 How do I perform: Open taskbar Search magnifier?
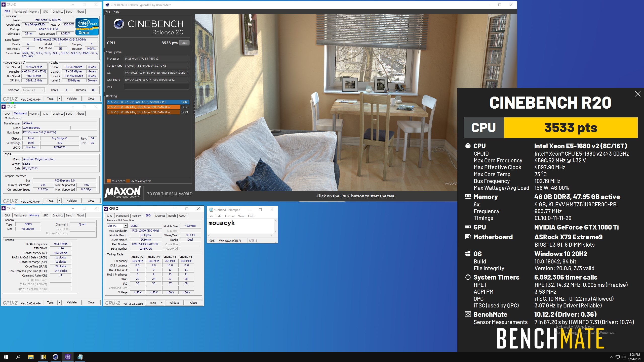pyautogui.click(x=18, y=357)
